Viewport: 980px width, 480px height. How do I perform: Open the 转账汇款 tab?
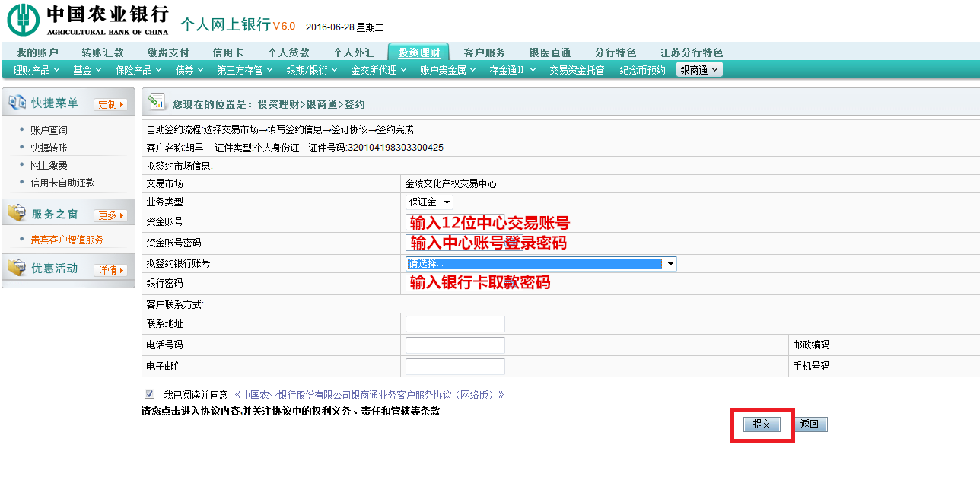point(103,52)
